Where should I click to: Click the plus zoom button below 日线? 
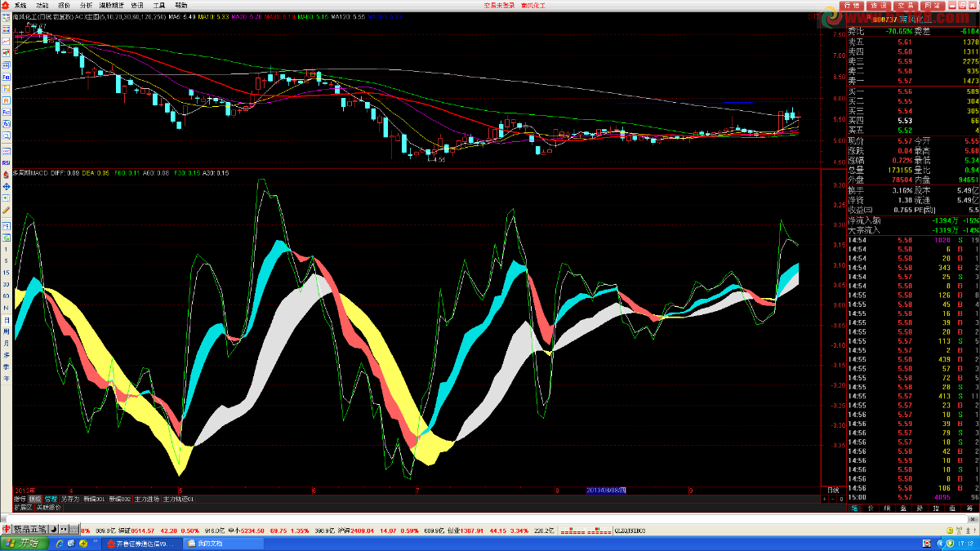(x=824, y=499)
